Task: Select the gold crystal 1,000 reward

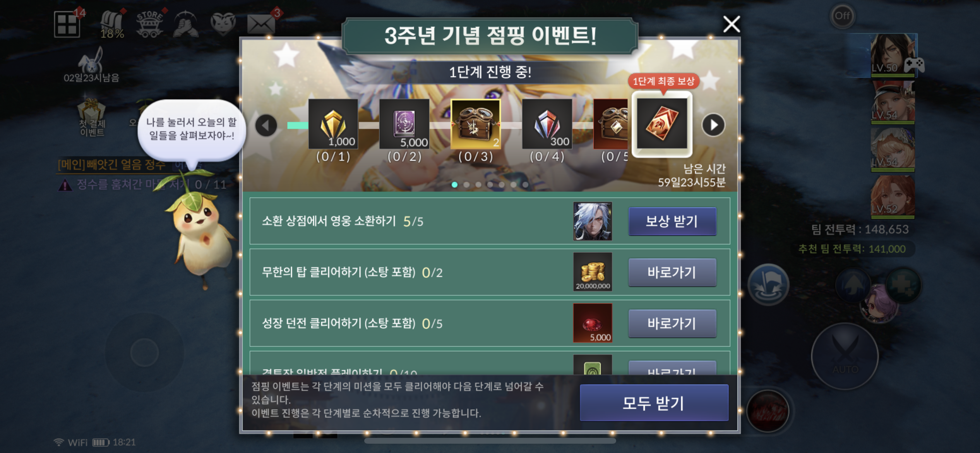Action: (x=333, y=124)
